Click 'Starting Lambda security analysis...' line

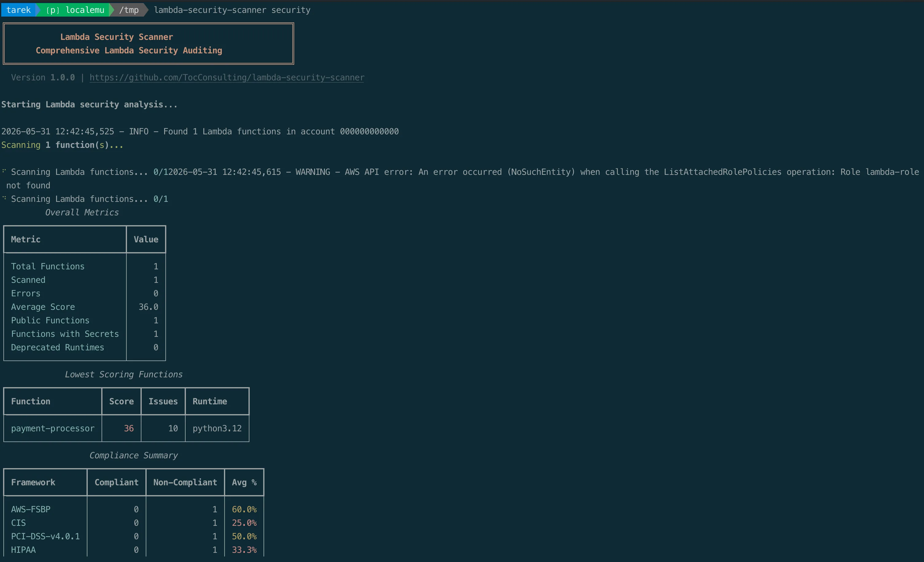point(89,104)
